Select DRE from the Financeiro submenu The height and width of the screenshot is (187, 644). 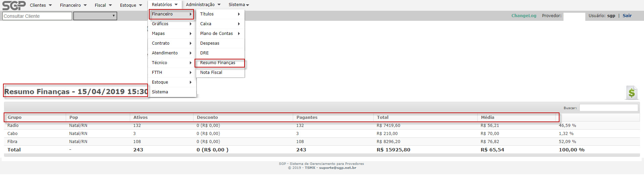[205, 53]
